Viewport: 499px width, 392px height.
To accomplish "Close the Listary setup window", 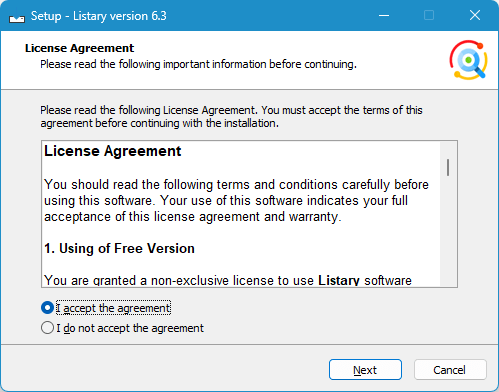I will click(475, 15).
